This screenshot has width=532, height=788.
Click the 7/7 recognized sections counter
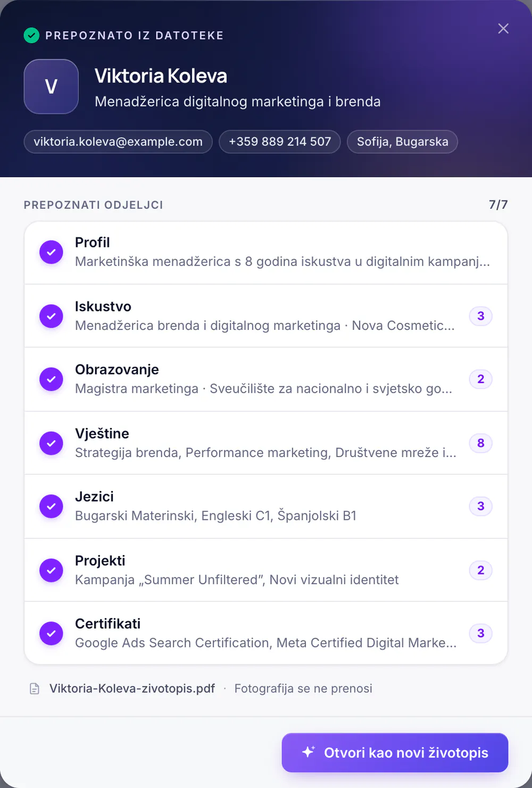[498, 205]
